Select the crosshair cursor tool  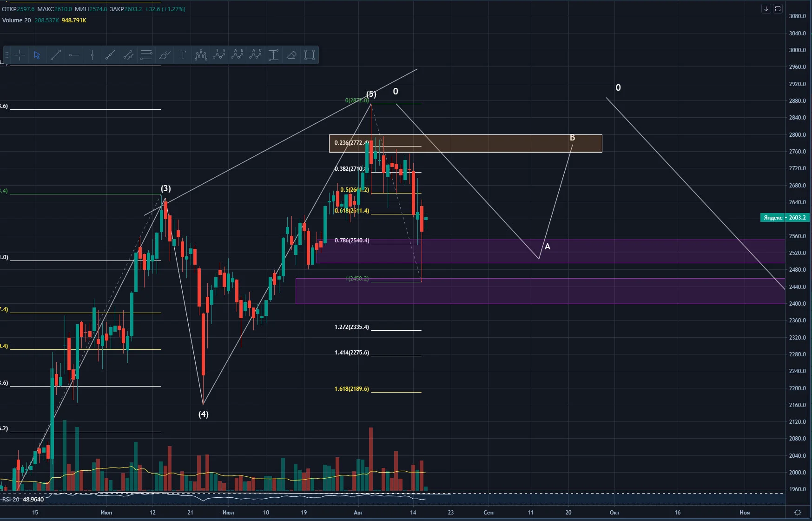click(20, 55)
